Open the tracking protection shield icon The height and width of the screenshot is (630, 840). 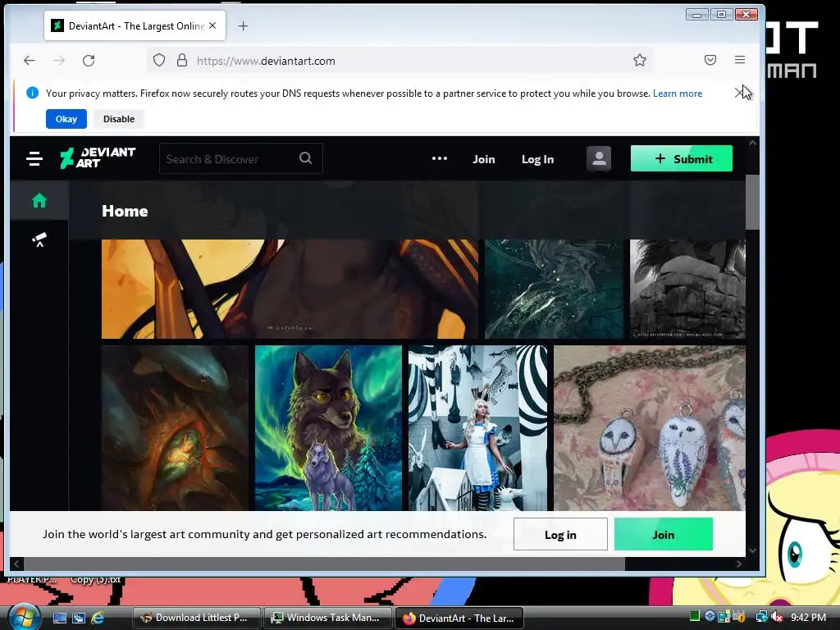click(159, 60)
